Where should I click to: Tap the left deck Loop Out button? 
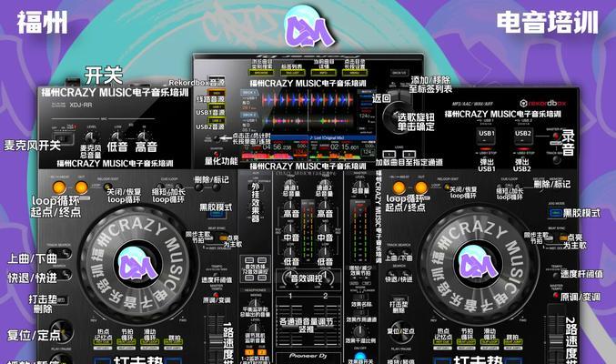(81, 187)
